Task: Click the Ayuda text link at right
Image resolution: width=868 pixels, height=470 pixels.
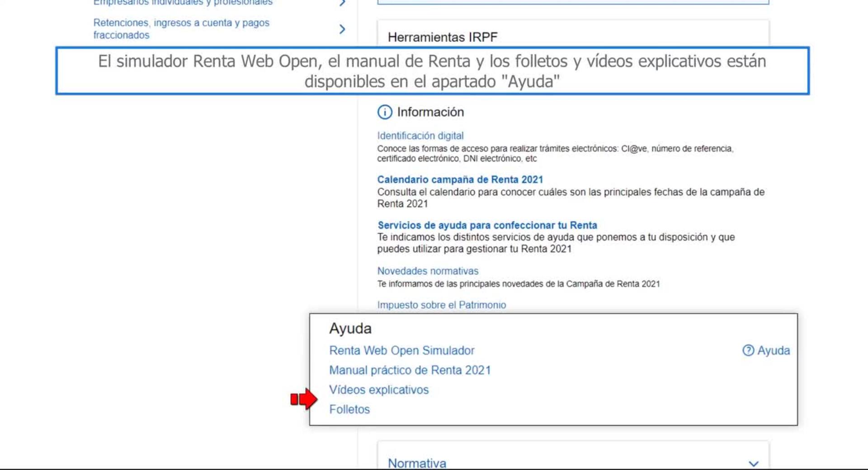Action: pos(773,351)
